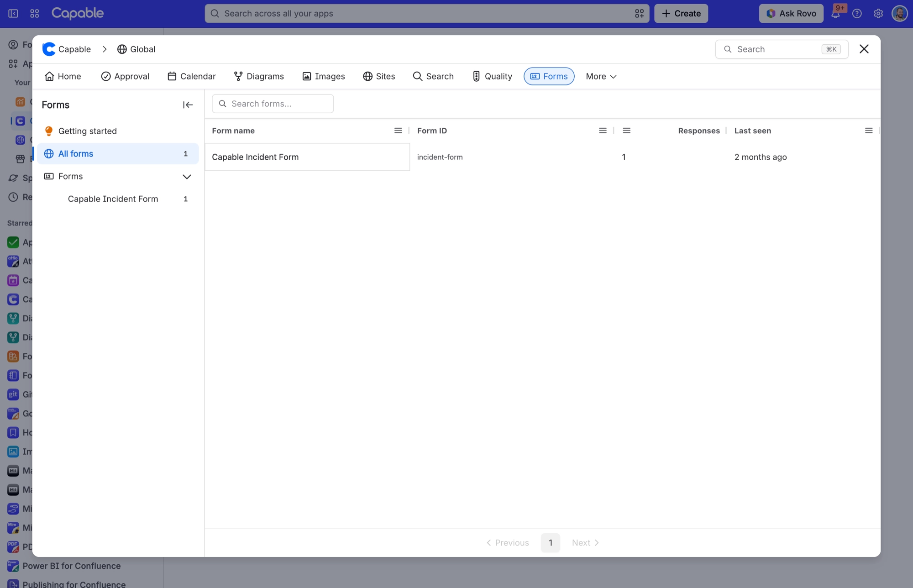
Task: Select All forms in sidebar
Action: (x=118, y=154)
